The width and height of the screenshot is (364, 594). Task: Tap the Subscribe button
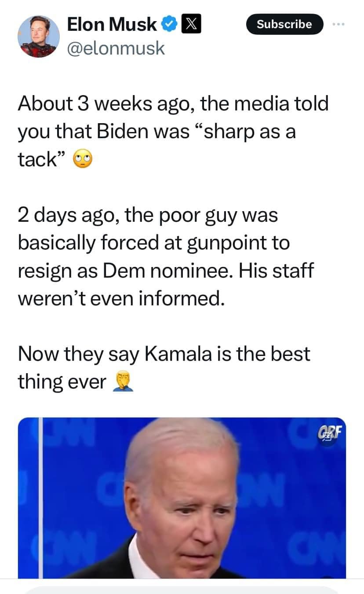284,24
